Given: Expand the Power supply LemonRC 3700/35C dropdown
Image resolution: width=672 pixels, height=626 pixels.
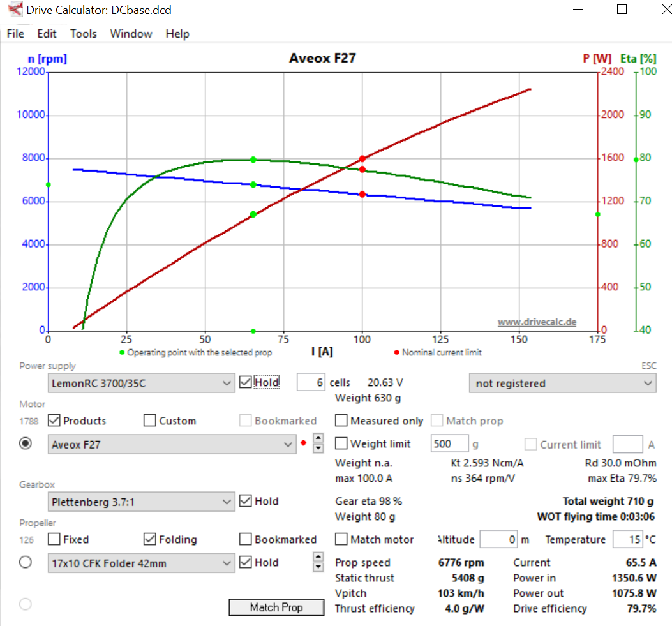Looking at the screenshot, I should tap(141, 383).
